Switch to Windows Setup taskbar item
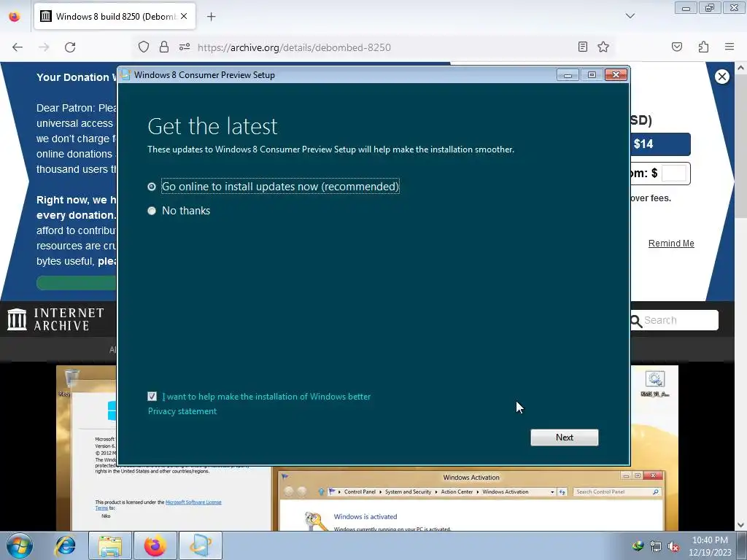The image size is (747, 560). pos(201,545)
